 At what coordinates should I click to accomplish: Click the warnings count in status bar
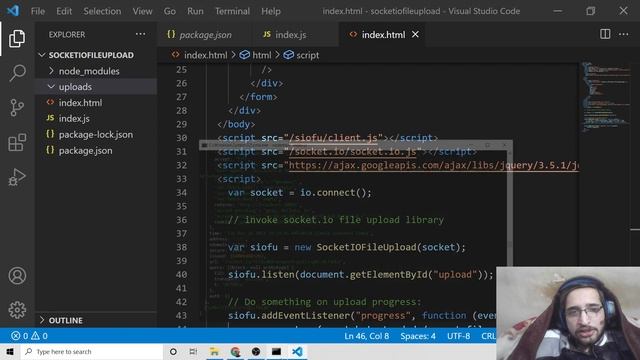point(40,336)
